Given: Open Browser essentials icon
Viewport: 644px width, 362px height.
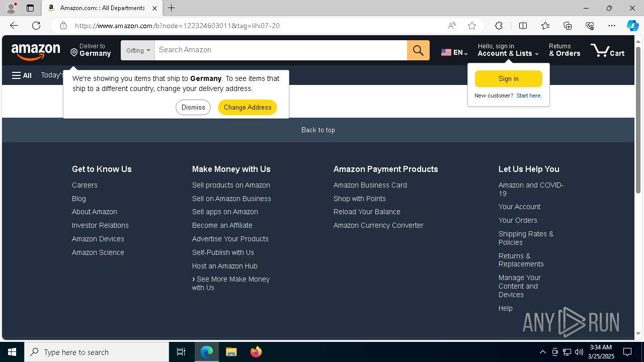Looking at the screenshot, I should pyautogui.click(x=590, y=26).
